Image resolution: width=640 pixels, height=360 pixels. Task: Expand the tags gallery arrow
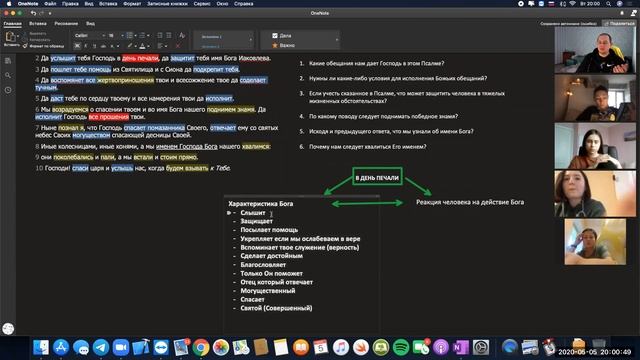(337, 40)
